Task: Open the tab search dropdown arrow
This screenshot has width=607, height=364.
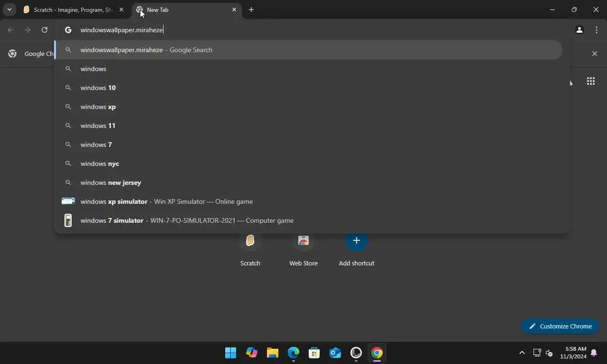Action: click(9, 9)
